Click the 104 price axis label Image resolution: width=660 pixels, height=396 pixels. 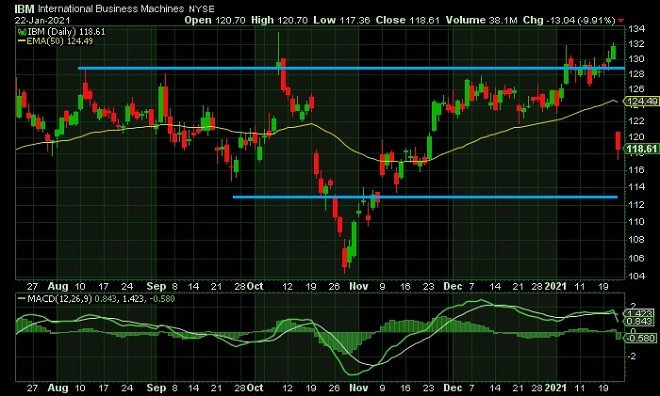tap(636, 276)
